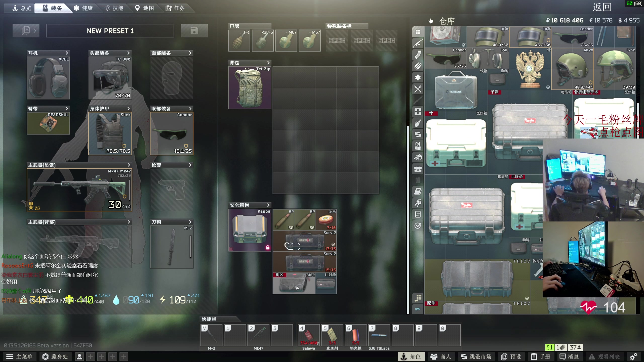Screen dimensions: 644x362
Task: Select the headwear filter in stash sidebar
Action: click(418, 157)
